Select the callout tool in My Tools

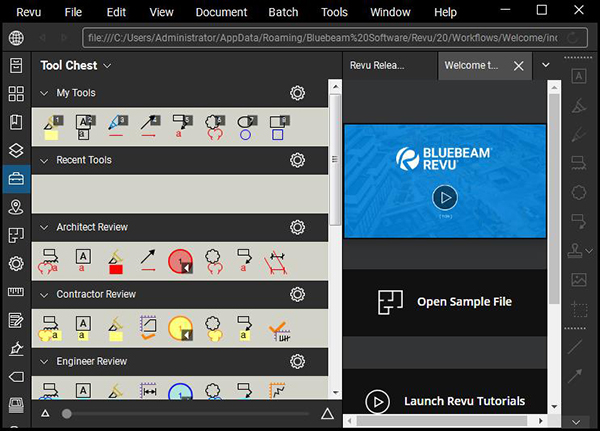(181, 127)
